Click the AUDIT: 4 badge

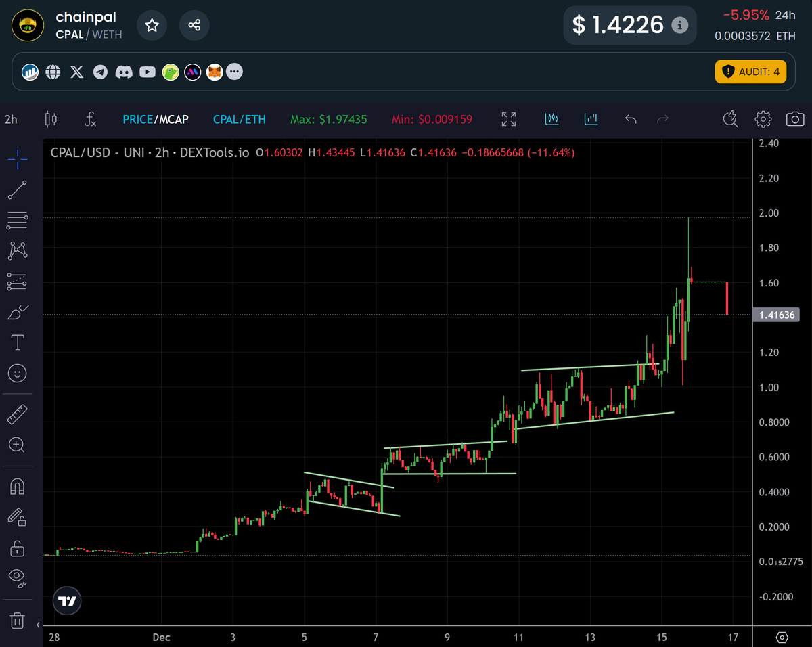pos(750,71)
